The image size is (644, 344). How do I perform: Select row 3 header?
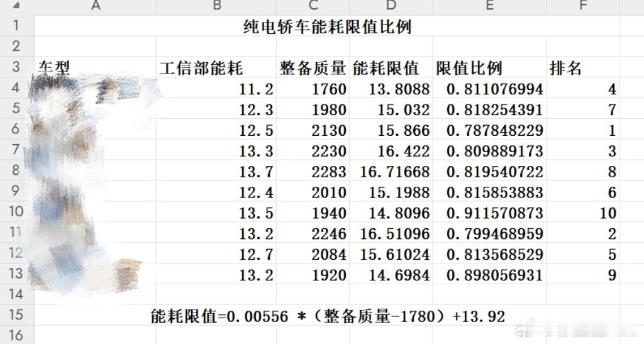tap(16, 67)
